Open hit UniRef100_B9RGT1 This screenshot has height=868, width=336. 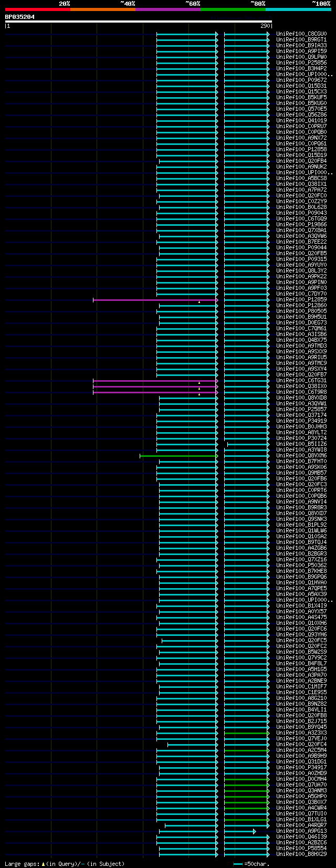click(301, 40)
